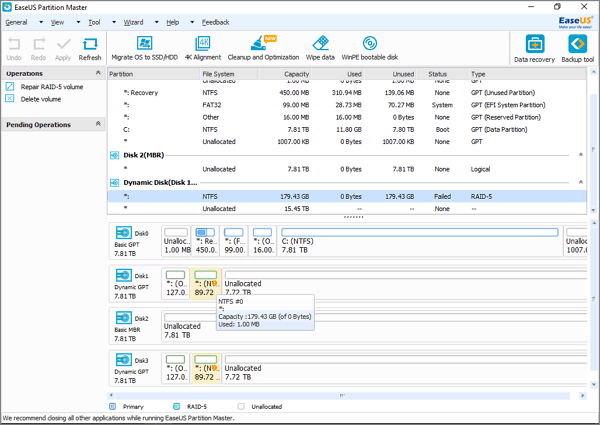Refresh the disk information

tap(90, 48)
